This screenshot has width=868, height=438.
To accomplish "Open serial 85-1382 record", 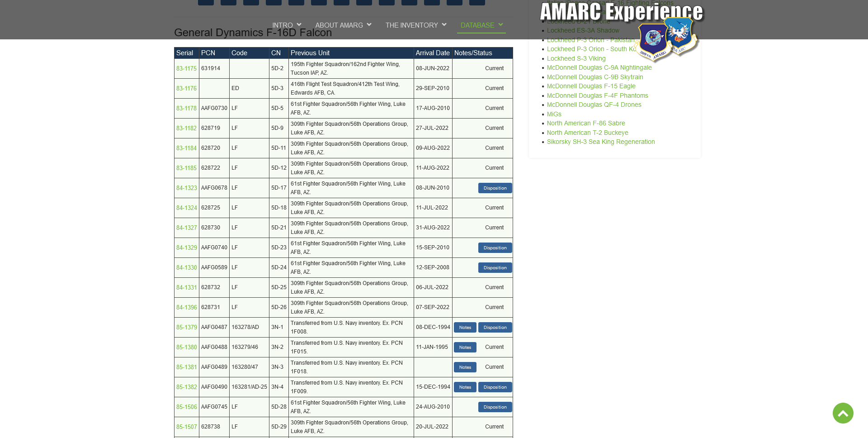I will pos(186,387).
